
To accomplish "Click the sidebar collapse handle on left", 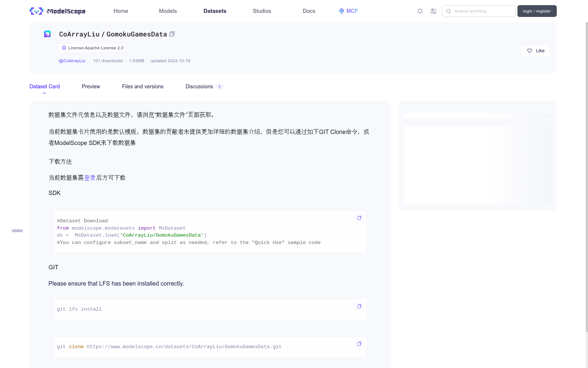I will (x=17, y=231).
